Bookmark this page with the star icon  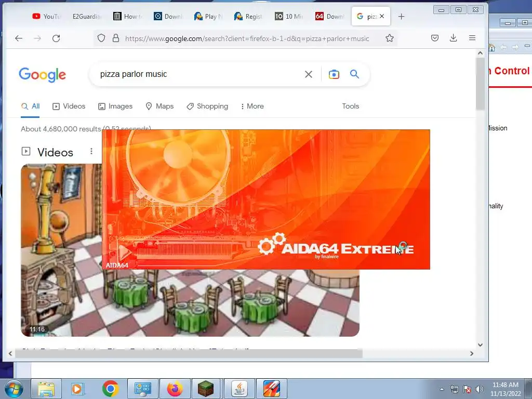tap(390, 38)
